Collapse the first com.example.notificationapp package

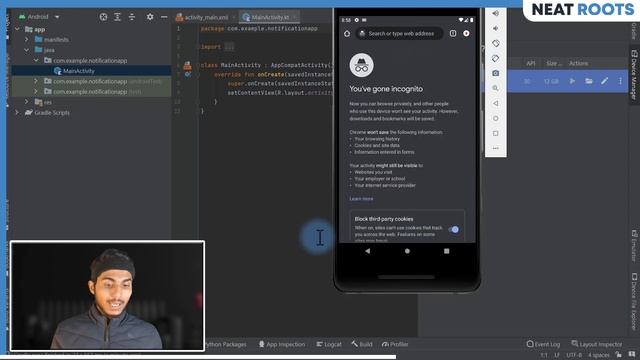pos(36,60)
